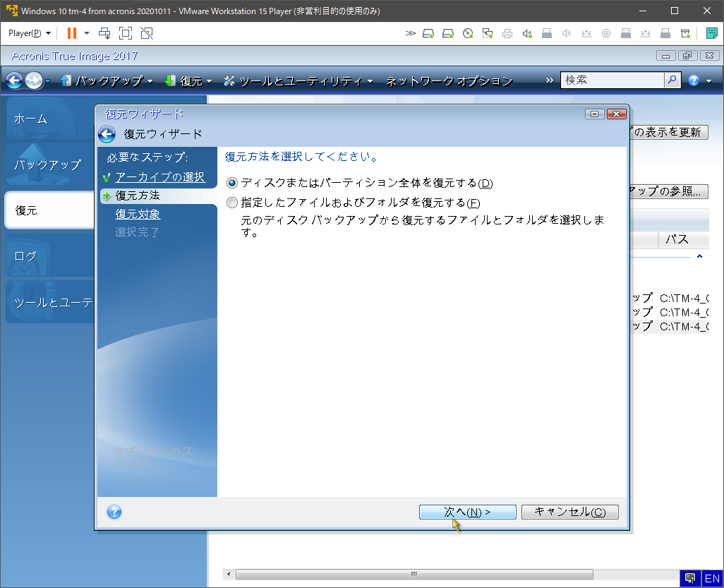Expand the VMware device list chevron

click(x=411, y=33)
